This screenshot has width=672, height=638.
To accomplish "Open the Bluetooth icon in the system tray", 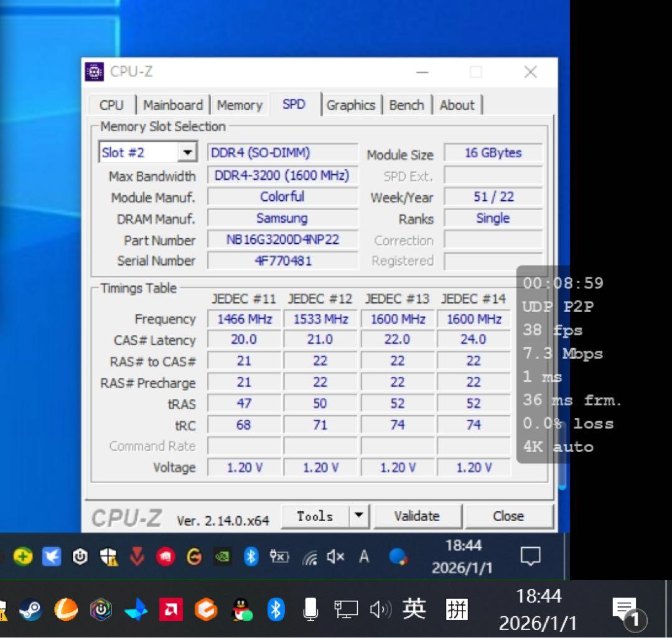I will click(250, 557).
